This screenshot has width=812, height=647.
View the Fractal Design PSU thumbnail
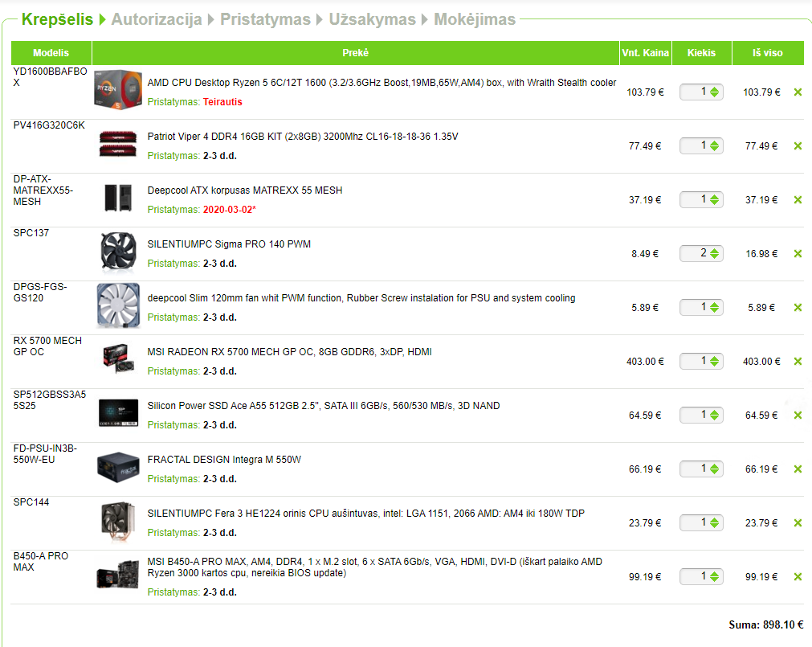tap(118, 467)
